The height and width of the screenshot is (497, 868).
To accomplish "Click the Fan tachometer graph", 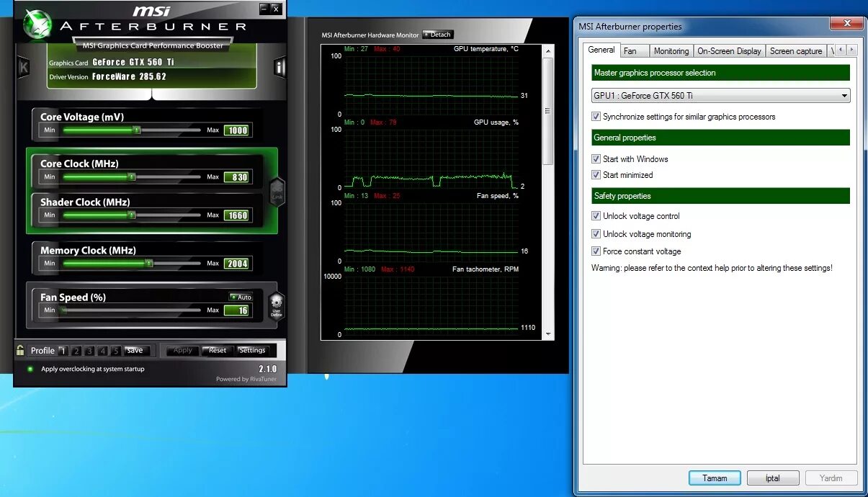I will point(431,305).
